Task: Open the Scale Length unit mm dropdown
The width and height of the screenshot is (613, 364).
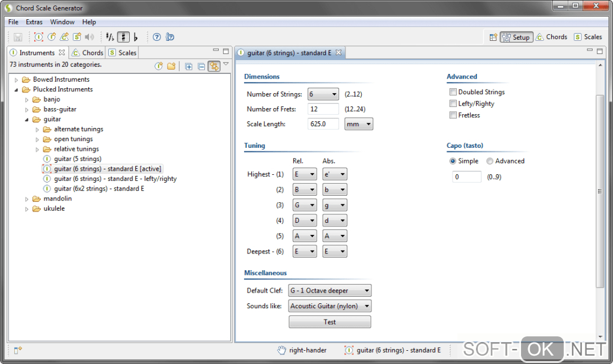Action: [359, 124]
